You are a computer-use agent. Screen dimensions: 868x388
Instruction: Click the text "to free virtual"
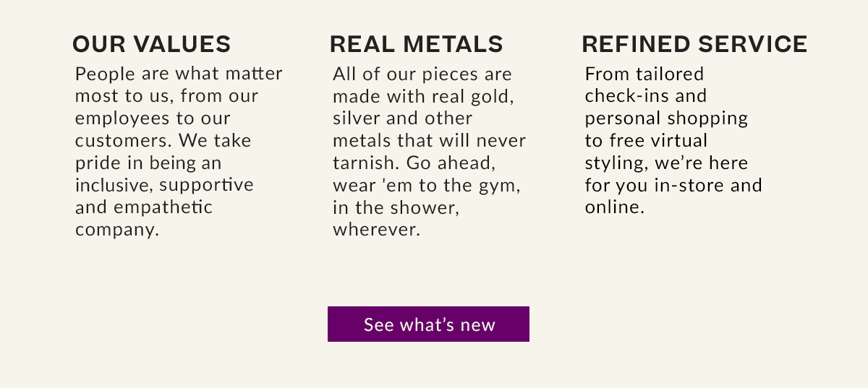coord(646,140)
